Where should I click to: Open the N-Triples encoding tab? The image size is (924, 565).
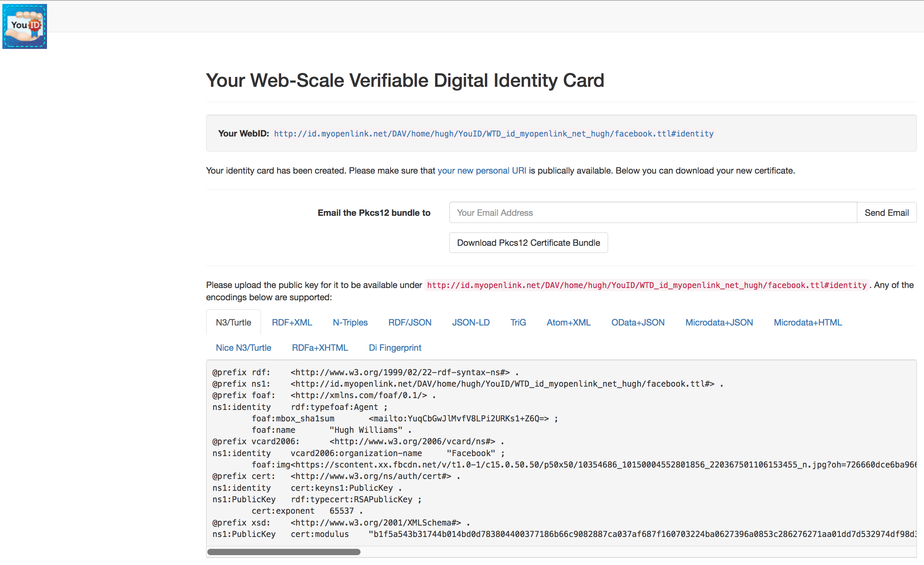click(x=350, y=323)
